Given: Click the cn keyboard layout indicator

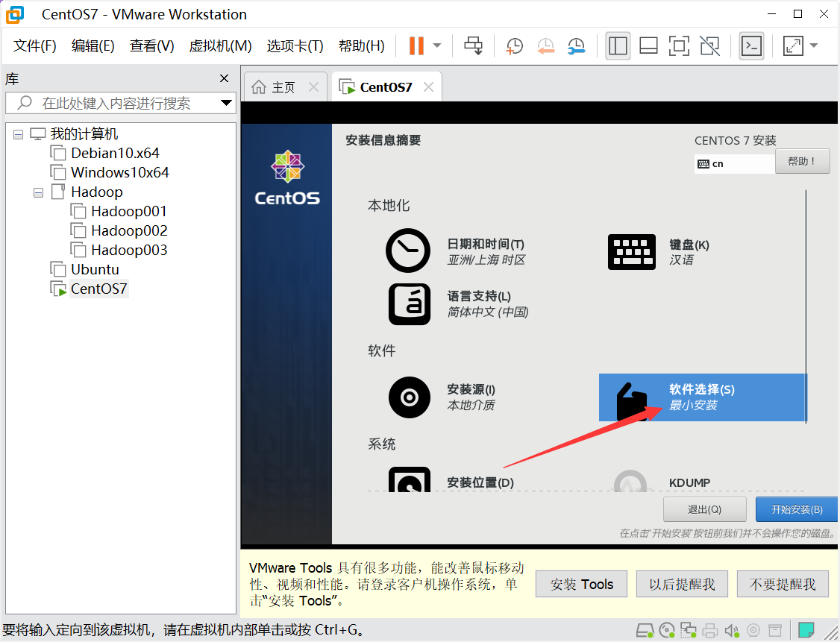Looking at the screenshot, I should point(735,163).
